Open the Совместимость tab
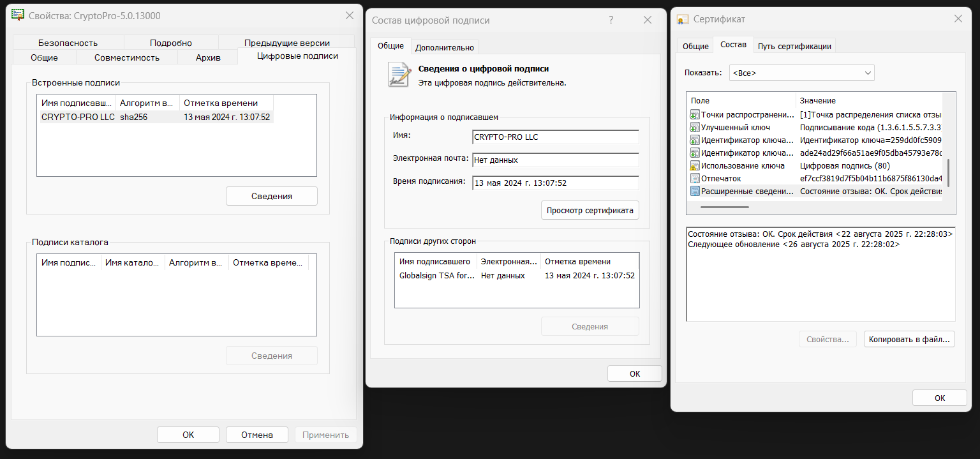This screenshot has height=459, width=980. (x=127, y=57)
